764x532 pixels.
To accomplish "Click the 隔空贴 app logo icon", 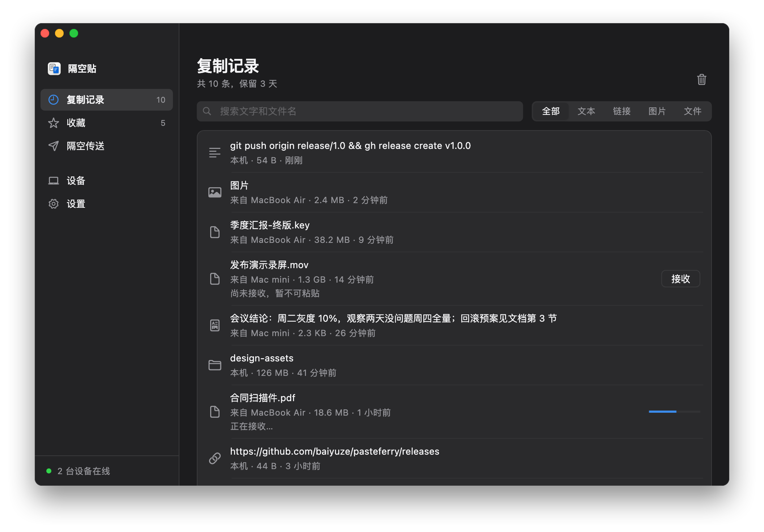I will (54, 68).
